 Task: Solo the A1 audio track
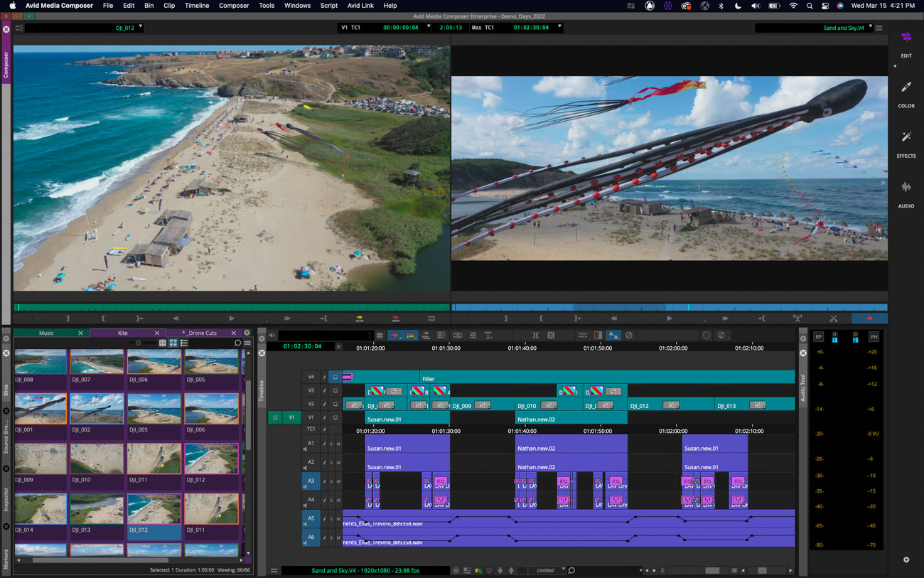click(331, 444)
